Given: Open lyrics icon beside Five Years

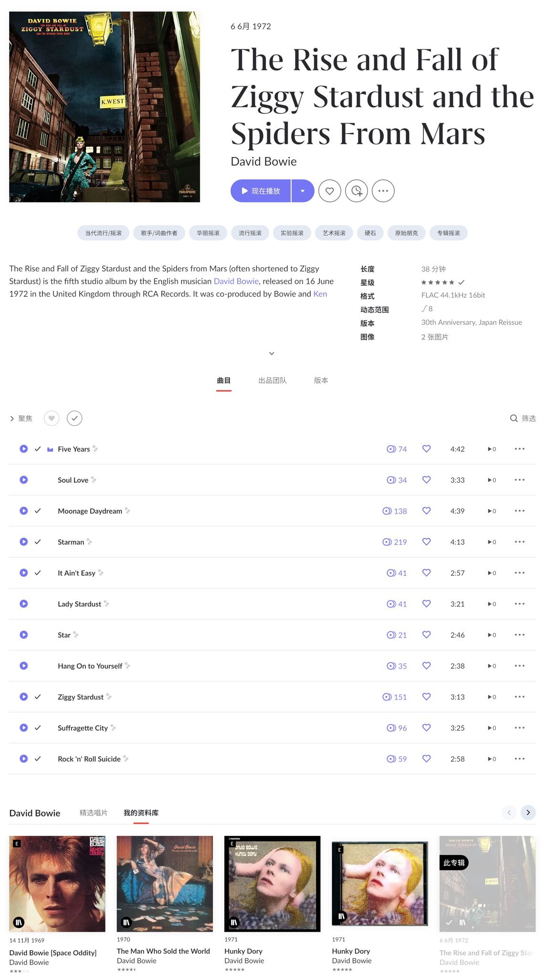Looking at the screenshot, I should [x=95, y=449].
